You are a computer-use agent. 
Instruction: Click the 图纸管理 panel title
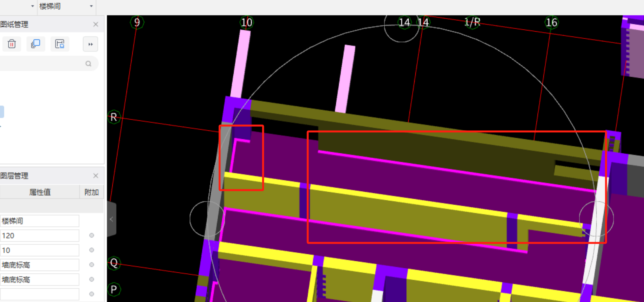14,24
